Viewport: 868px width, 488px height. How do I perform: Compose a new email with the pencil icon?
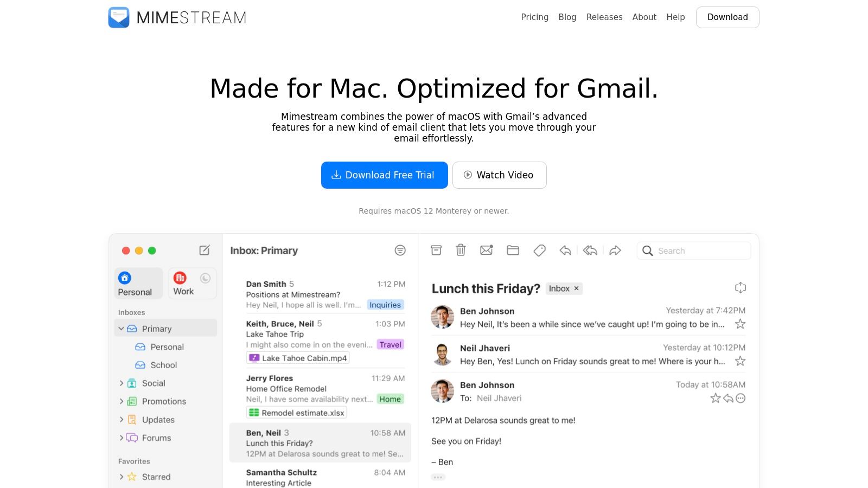click(x=205, y=251)
